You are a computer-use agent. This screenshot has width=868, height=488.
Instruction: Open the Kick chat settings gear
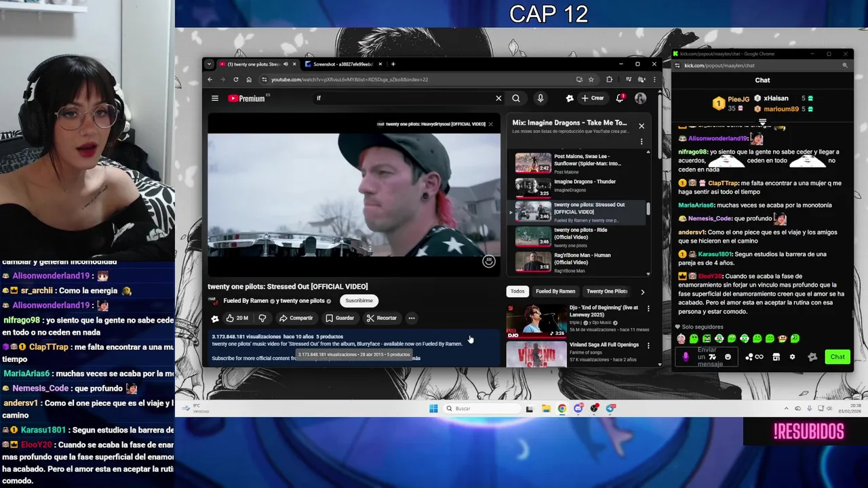[x=792, y=357]
